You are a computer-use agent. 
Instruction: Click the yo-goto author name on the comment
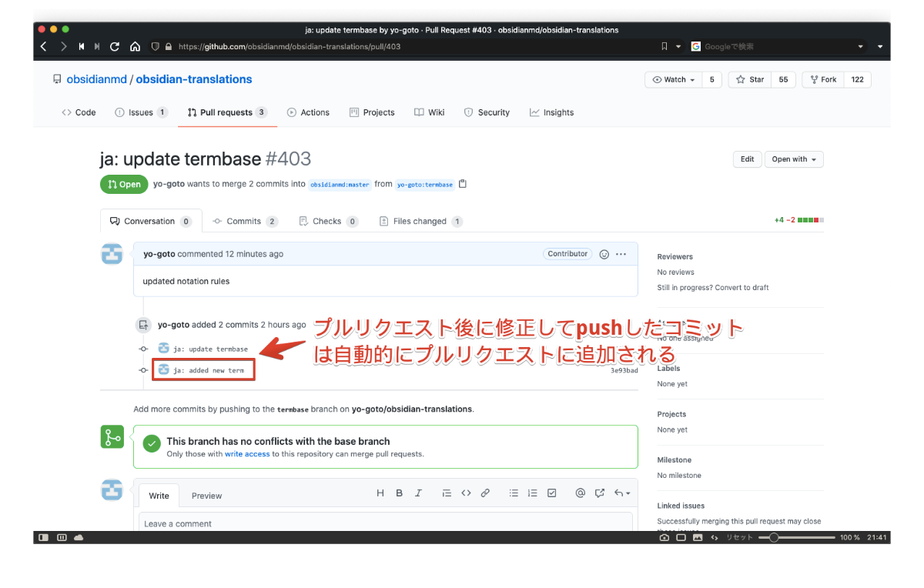pos(159,254)
